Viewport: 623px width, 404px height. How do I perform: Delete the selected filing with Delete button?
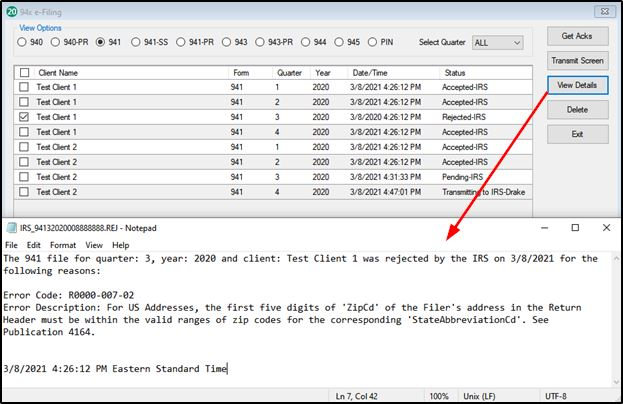pyautogui.click(x=577, y=109)
